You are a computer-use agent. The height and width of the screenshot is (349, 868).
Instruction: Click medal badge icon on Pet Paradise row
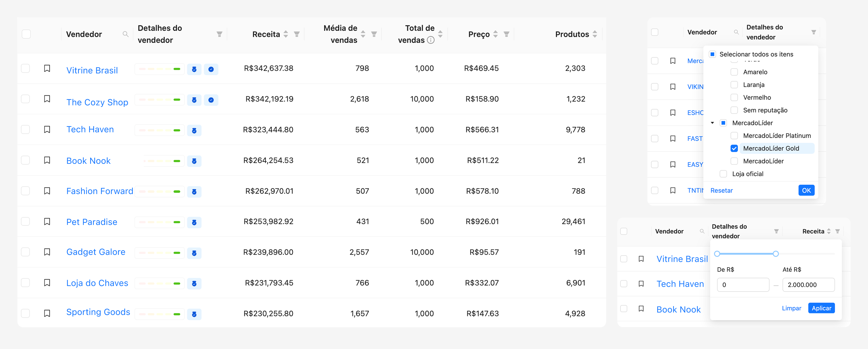[x=194, y=222]
